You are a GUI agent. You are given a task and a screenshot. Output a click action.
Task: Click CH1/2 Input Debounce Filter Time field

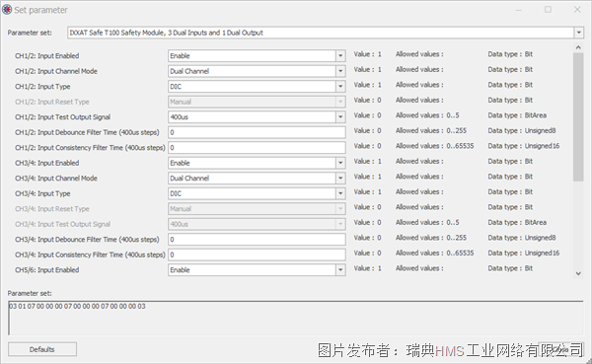point(257,132)
